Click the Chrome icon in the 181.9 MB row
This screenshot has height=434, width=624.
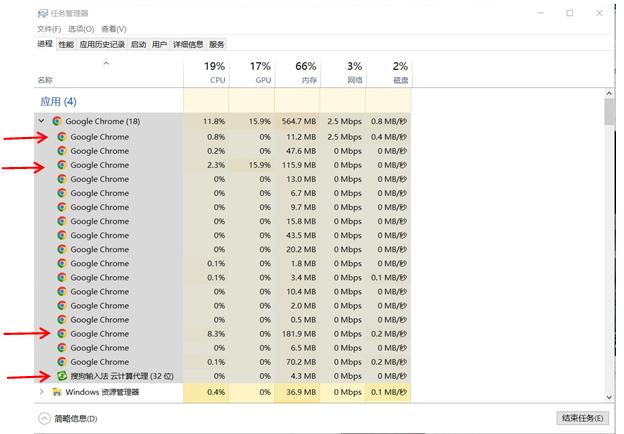click(62, 334)
